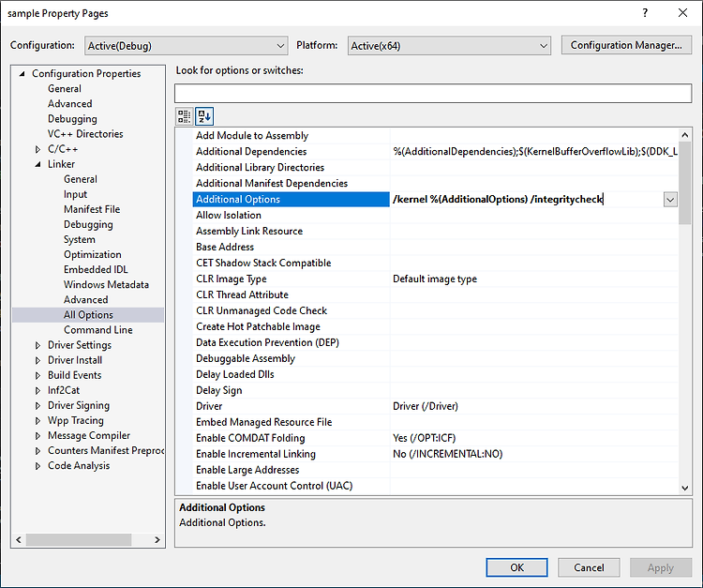Expand the C/C++ node

tap(37, 149)
